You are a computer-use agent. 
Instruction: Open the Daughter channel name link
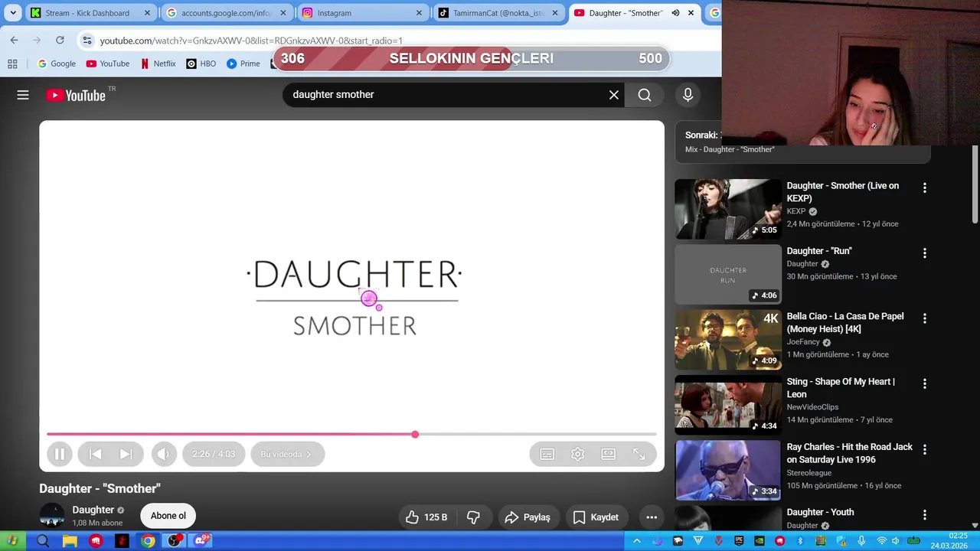pos(93,510)
